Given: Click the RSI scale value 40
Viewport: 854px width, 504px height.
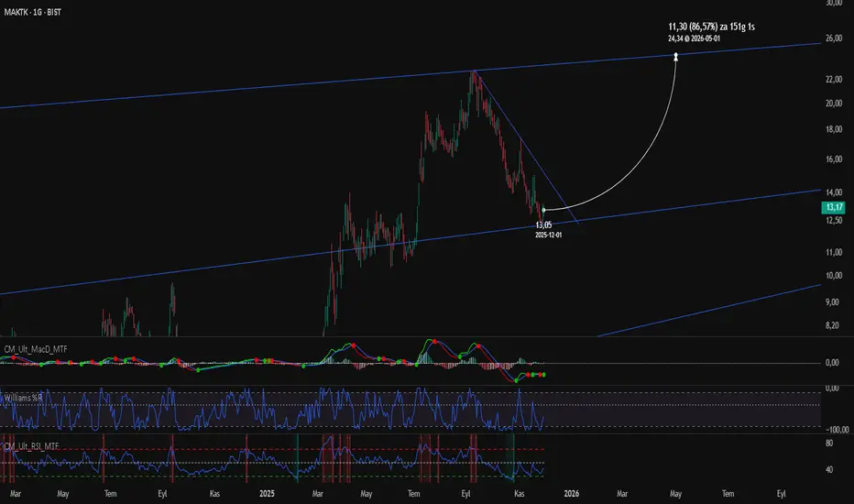Looking at the screenshot, I should (829, 470).
